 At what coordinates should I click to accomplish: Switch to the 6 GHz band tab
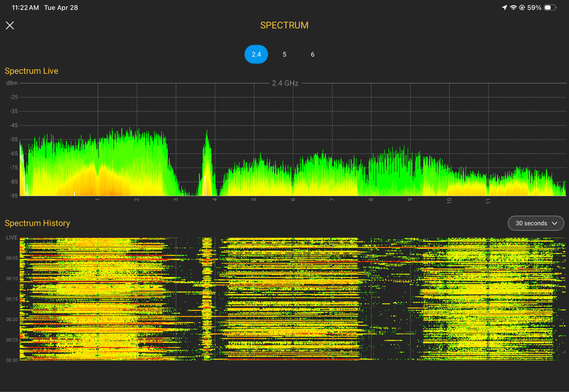tap(313, 54)
